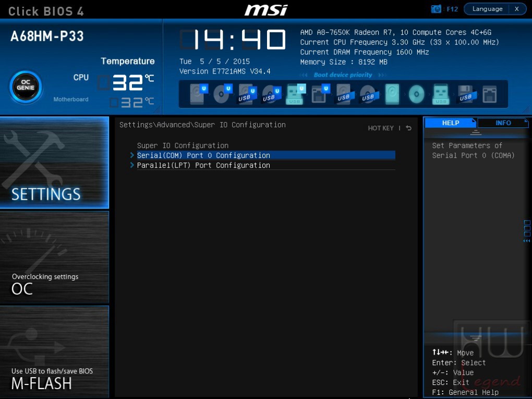The height and width of the screenshot is (399, 532).
Task: Select the UEFI hard disk boot device icon
Action: point(198,94)
